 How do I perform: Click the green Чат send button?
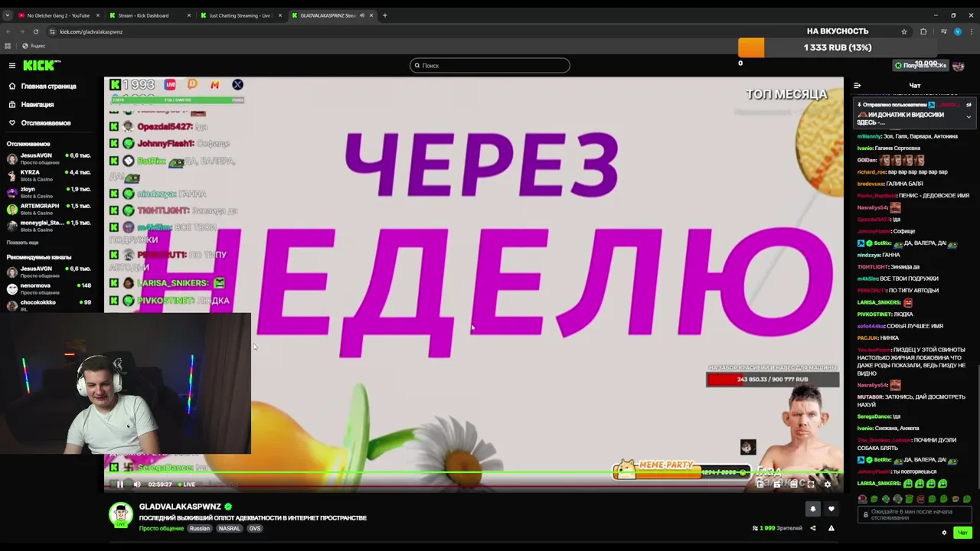[962, 533]
